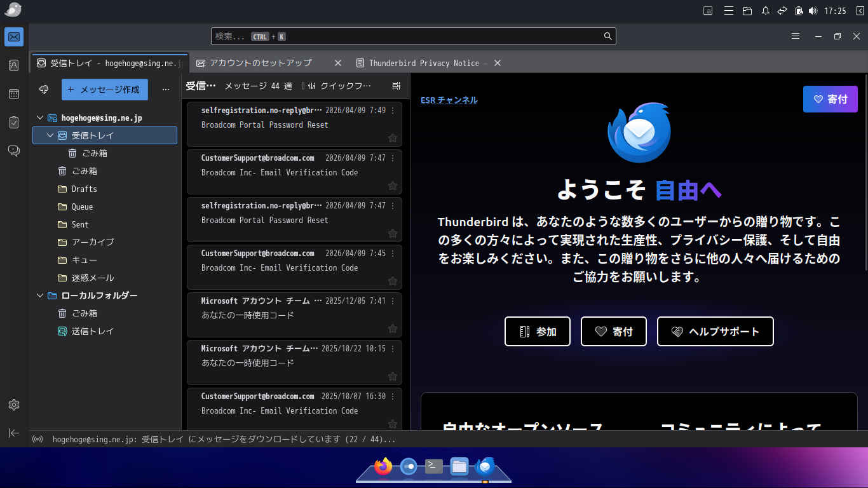Viewport: 868px width, 488px height.
Task: Click the volume icon in the system tray
Action: click(x=812, y=11)
